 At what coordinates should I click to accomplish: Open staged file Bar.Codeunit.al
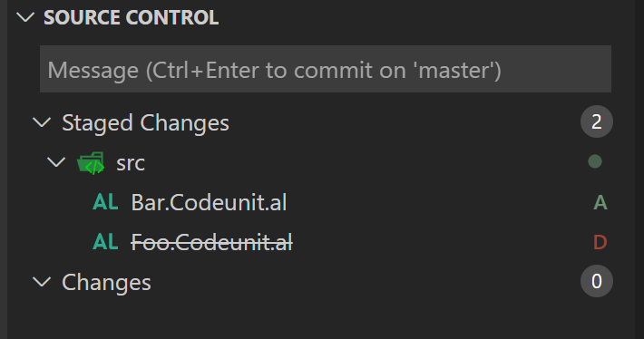click(x=209, y=202)
